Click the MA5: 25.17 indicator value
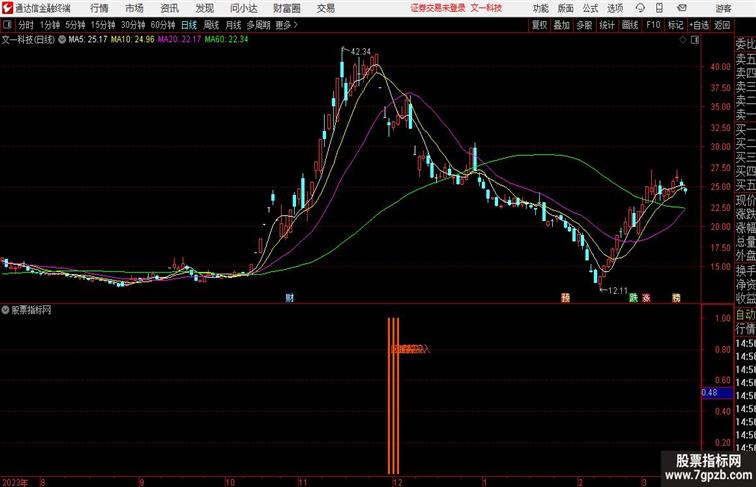756x487 pixels. tap(88, 40)
